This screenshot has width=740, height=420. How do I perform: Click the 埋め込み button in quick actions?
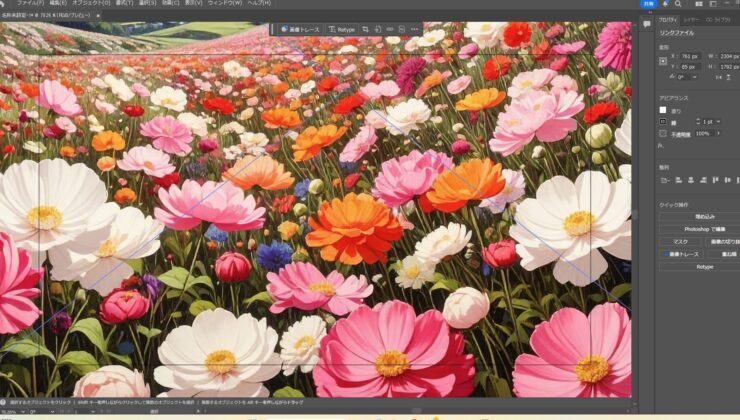(704, 216)
